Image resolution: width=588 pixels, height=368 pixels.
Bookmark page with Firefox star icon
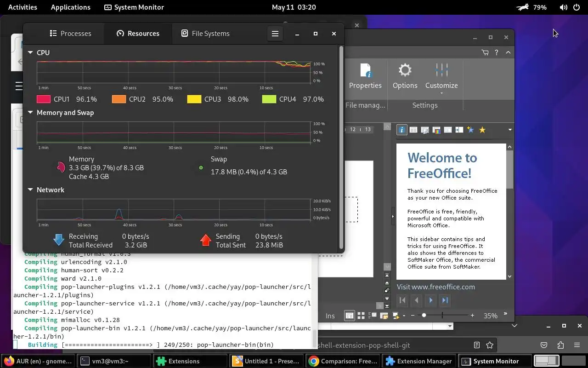490,345
